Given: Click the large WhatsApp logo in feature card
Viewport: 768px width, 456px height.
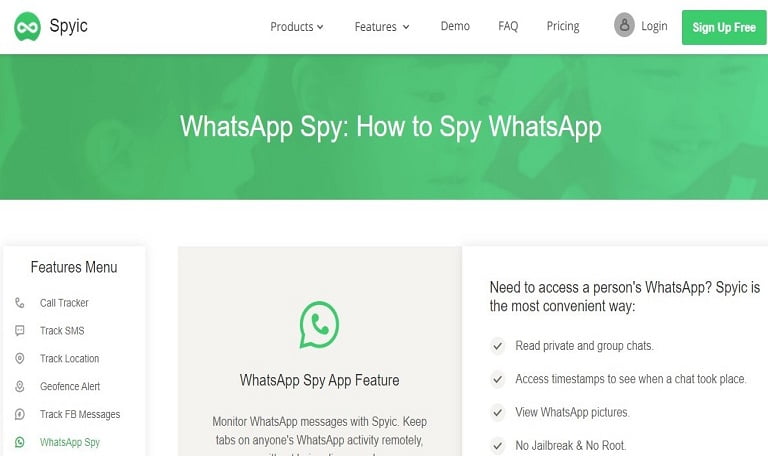Looking at the screenshot, I should [x=319, y=325].
